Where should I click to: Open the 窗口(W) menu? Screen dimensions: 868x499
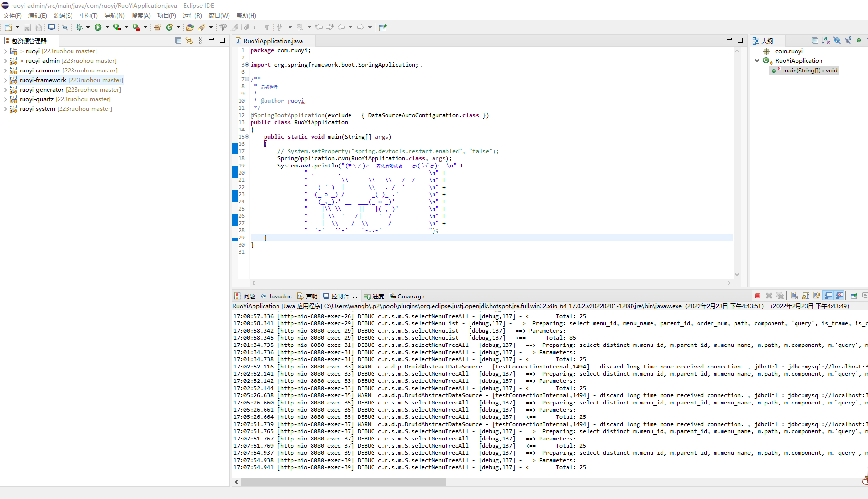(219, 15)
